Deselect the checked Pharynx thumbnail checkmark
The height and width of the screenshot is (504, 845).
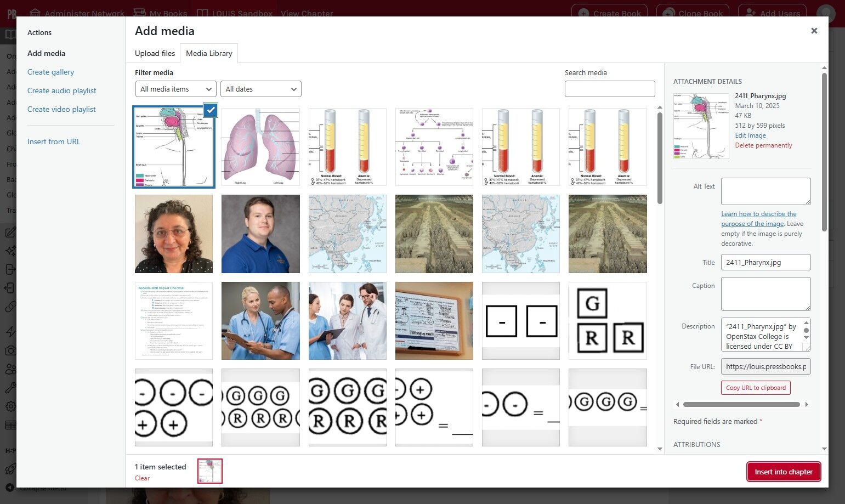[x=211, y=110]
